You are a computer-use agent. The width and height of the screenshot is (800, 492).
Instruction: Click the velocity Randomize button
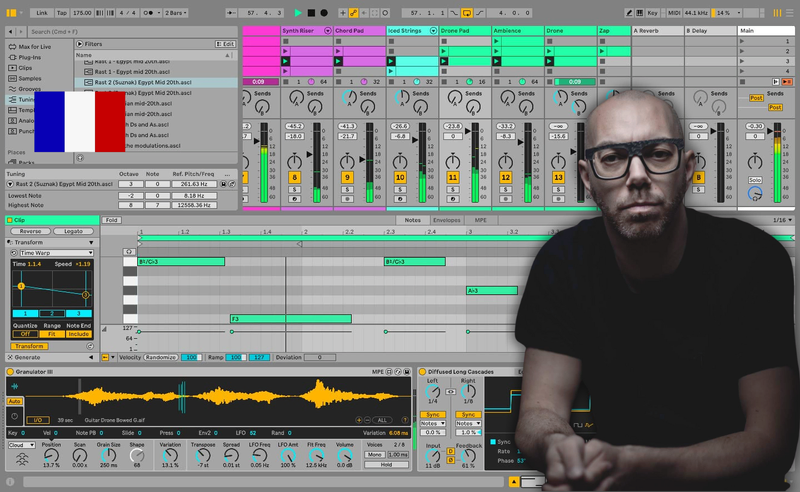[160, 357]
